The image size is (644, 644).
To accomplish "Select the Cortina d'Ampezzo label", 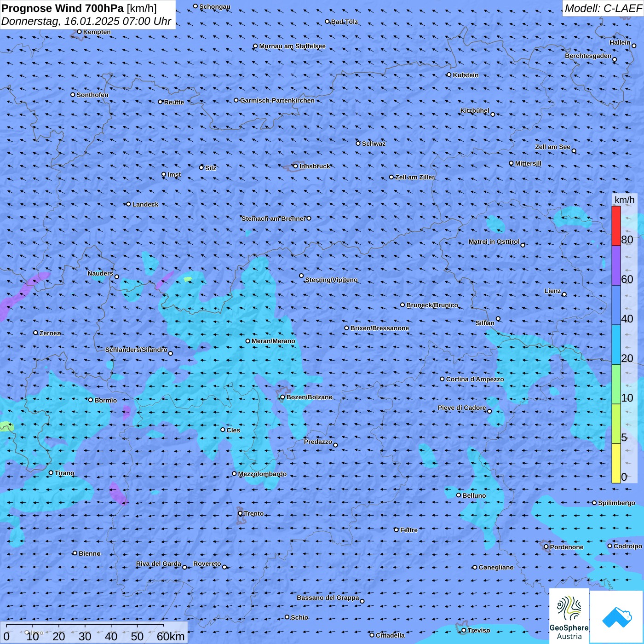I will pos(475,379).
